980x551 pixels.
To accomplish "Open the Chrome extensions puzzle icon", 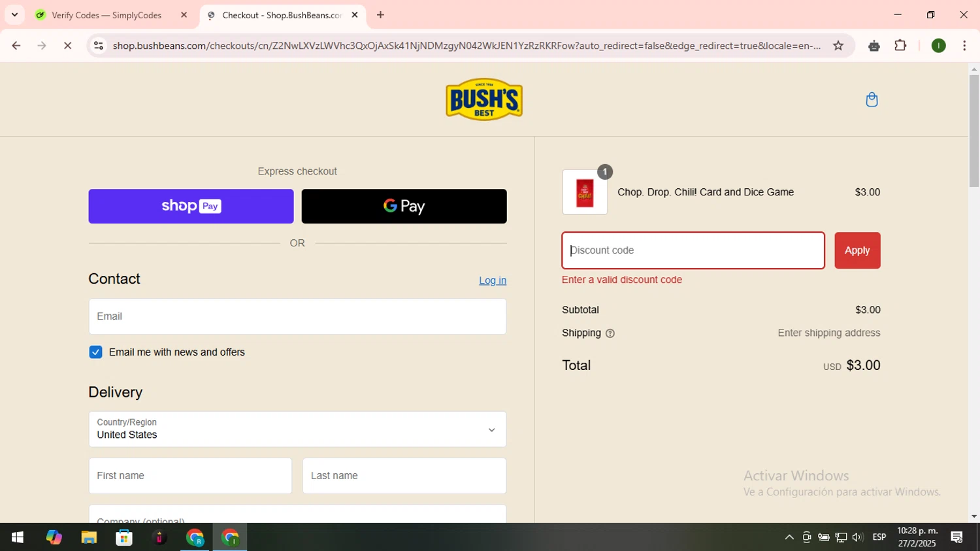I will 900,46.
